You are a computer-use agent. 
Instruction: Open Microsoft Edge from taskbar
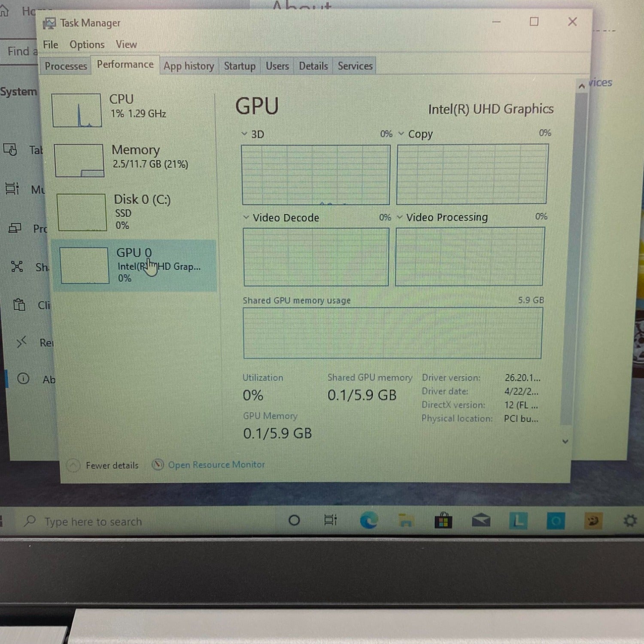pyautogui.click(x=368, y=521)
